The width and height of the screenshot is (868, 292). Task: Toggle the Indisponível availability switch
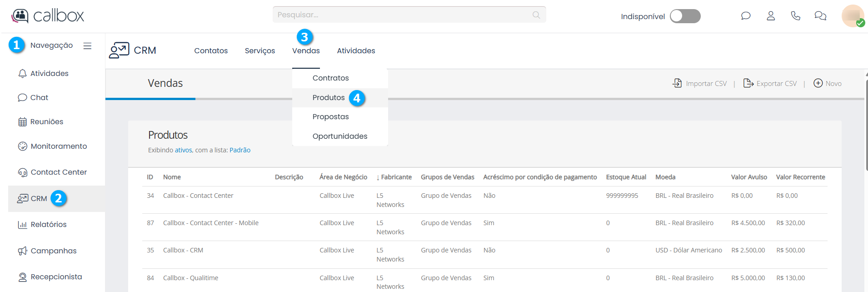685,16
